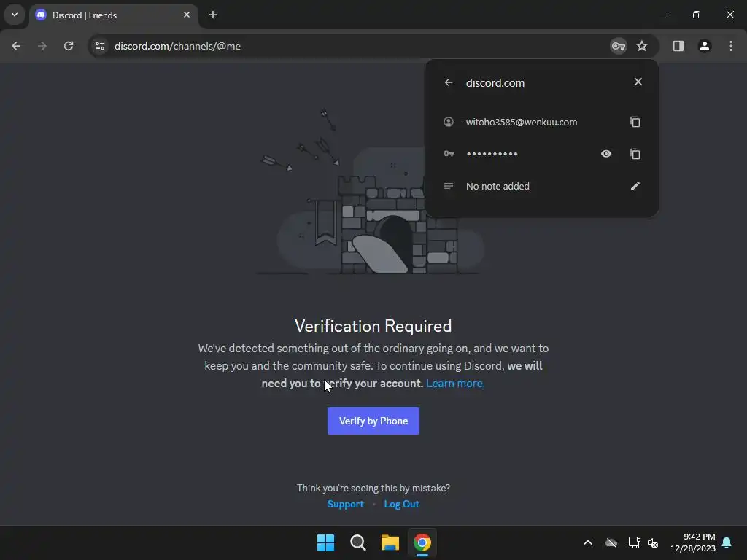Image resolution: width=747 pixels, height=560 pixels.
Task: Reload the Discord page
Action: pyautogui.click(x=69, y=46)
